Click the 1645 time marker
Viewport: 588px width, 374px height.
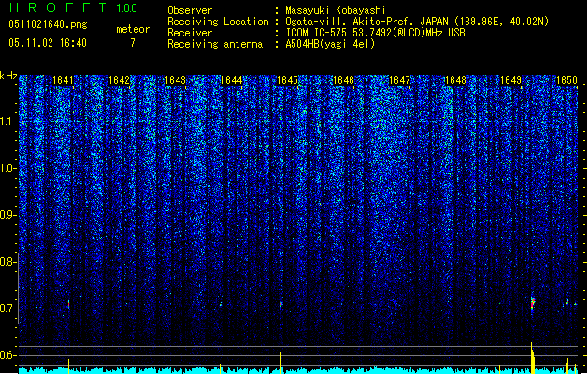pyautogui.click(x=287, y=80)
